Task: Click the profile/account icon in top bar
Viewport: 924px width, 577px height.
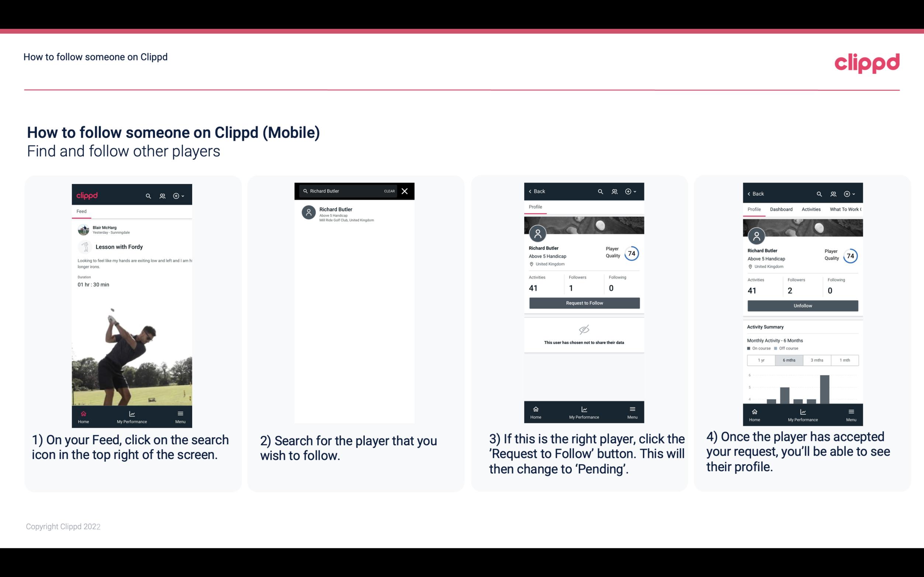Action: [x=162, y=195]
